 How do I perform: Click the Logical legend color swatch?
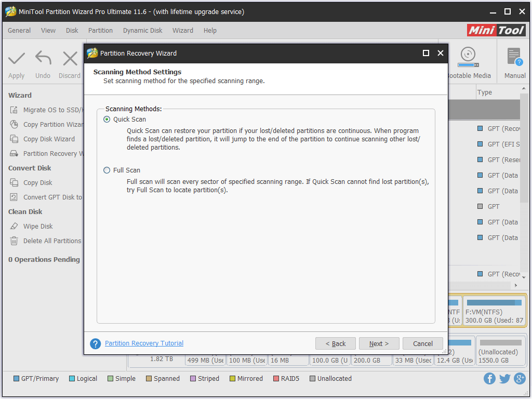tap(72, 379)
